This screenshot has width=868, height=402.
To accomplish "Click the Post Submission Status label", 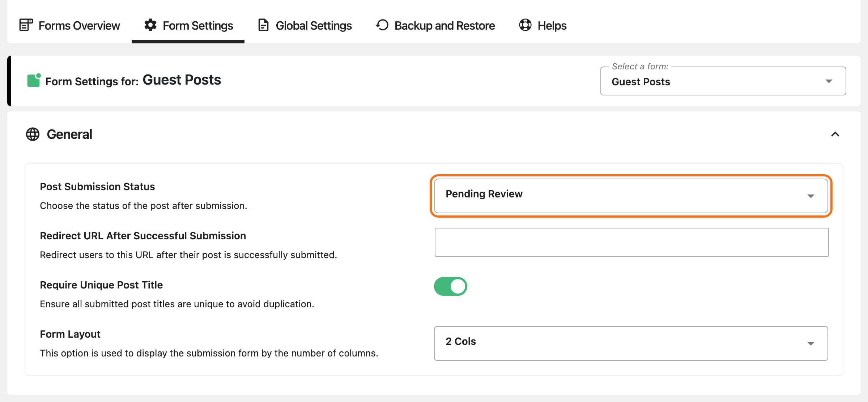I will (x=97, y=187).
